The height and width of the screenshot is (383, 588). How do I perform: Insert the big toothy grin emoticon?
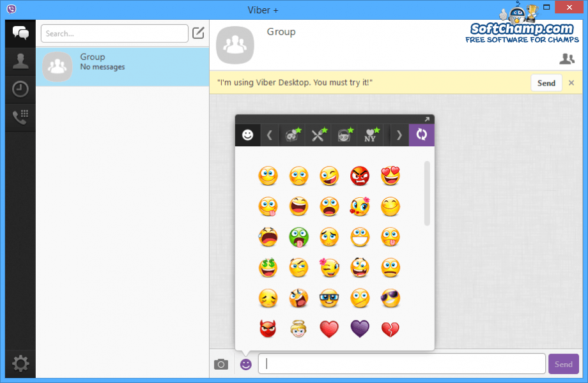click(x=360, y=237)
